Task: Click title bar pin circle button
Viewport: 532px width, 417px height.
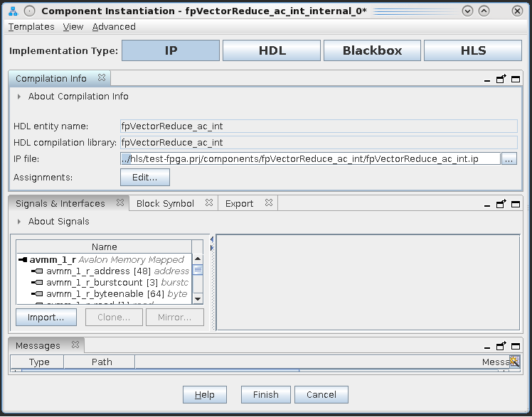Action: pyautogui.click(x=30, y=11)
